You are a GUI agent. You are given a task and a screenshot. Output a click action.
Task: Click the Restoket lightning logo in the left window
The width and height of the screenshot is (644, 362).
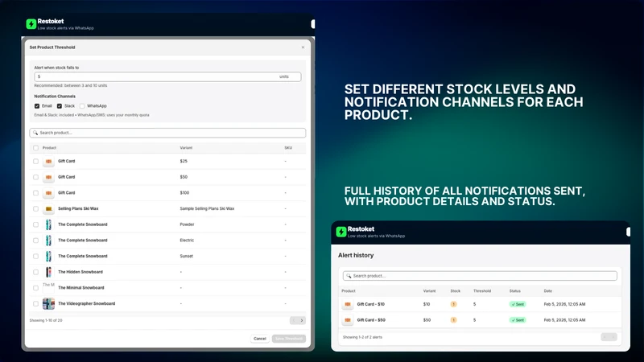click(x=31, y=24)
